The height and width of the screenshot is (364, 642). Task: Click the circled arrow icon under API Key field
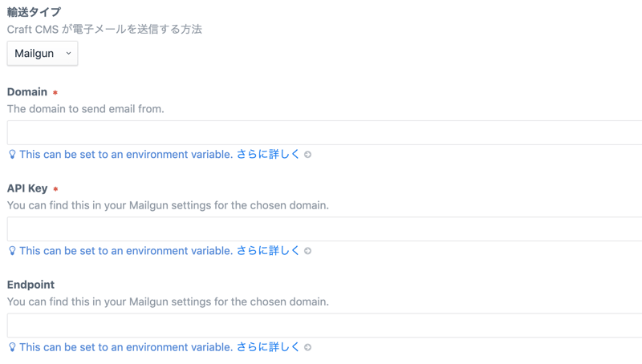coord(307,251)
